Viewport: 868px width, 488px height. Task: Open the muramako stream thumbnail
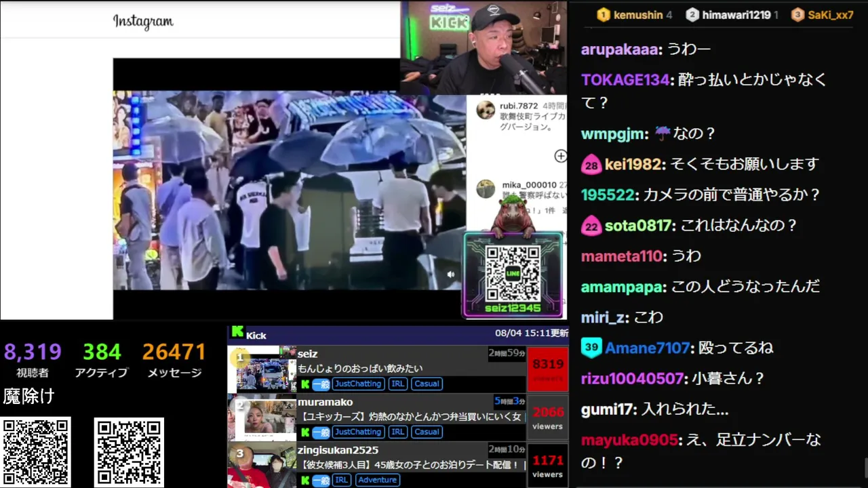pyautogui.click(x=262, y=417)
